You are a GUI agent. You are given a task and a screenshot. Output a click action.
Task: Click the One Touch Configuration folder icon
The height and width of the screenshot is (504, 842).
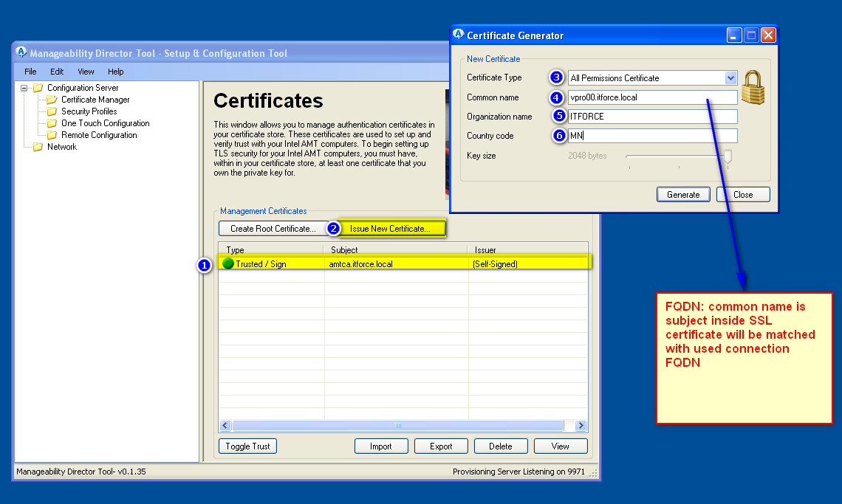[52, 123]
